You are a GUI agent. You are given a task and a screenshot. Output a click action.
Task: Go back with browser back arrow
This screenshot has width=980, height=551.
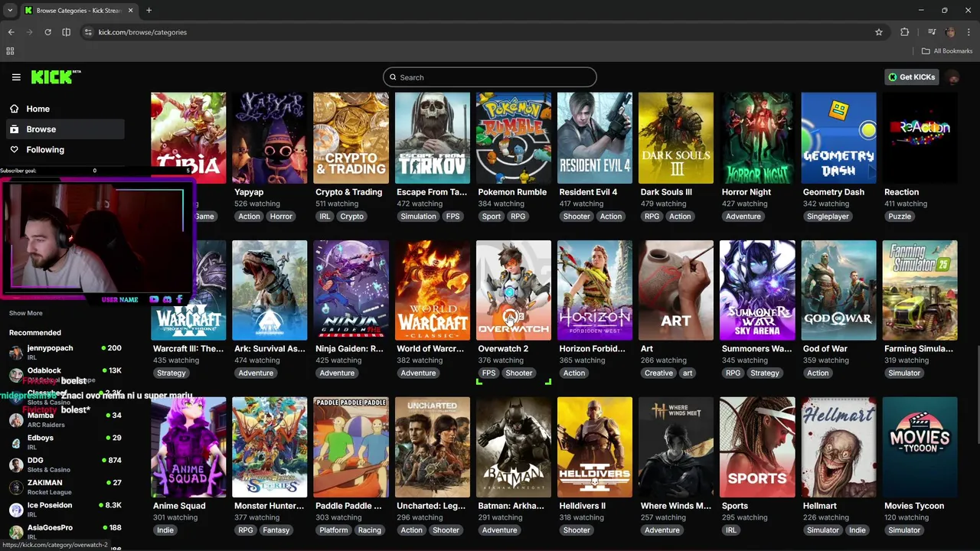11,32
